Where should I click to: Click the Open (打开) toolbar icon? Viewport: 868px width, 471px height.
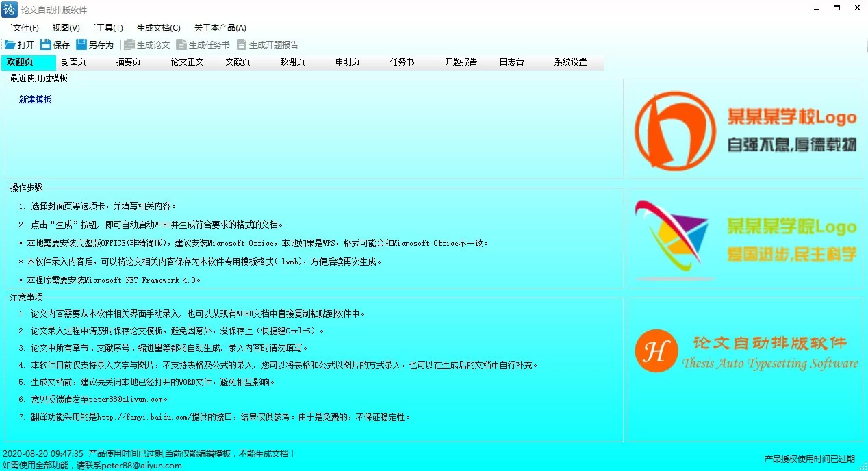point(23,44)
